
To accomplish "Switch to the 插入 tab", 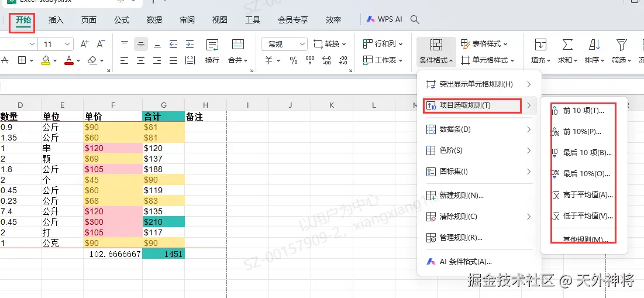I will click(56, 20).
